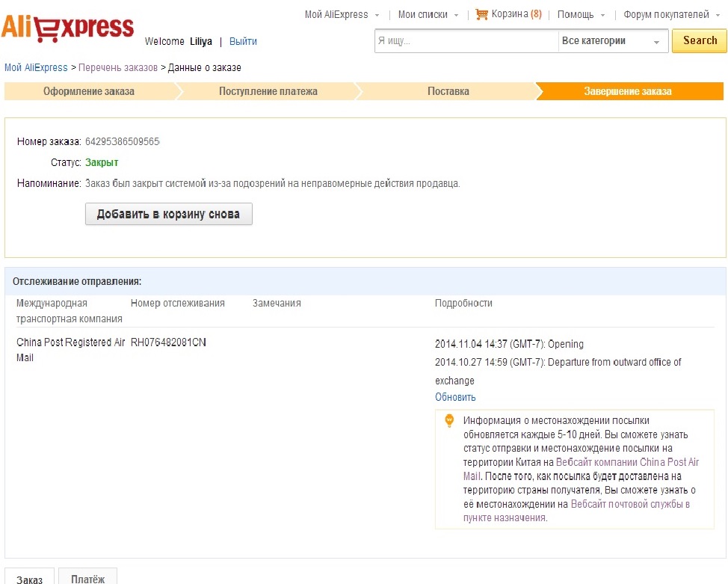This screenshot has width=728, height=584.
Task: Click the lightbulb tip icon
Action: point(449,420)
